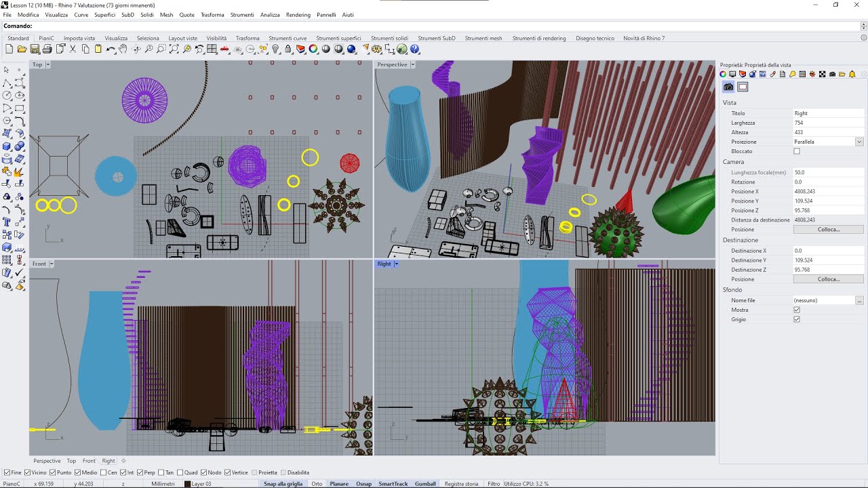Open the Modifica menu

(28, 15)
